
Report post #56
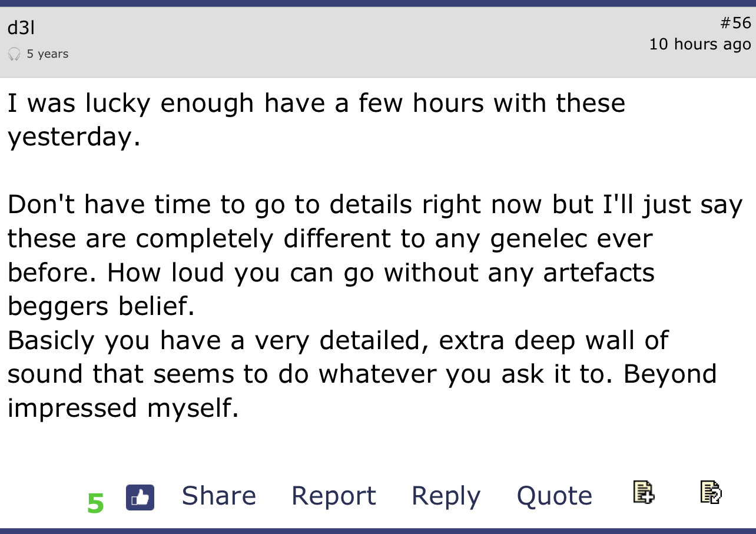click(x=333, y=496)
